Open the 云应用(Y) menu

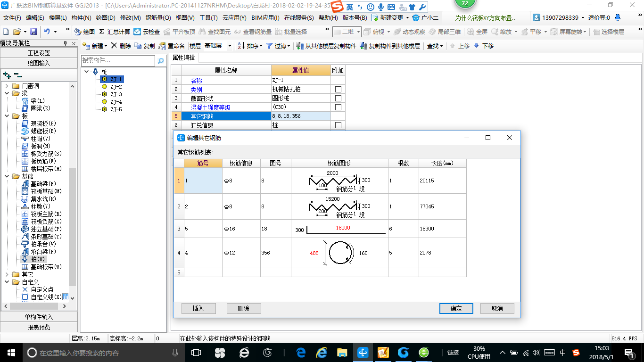[234, 18]
